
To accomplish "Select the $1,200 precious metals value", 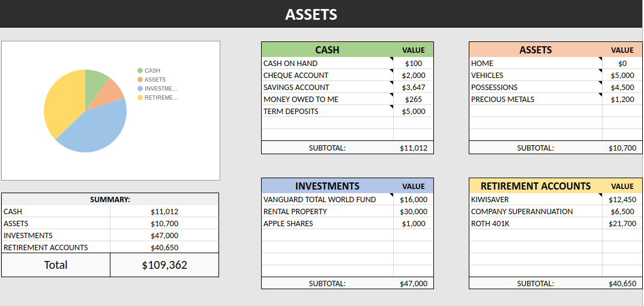I will point(622,99).
